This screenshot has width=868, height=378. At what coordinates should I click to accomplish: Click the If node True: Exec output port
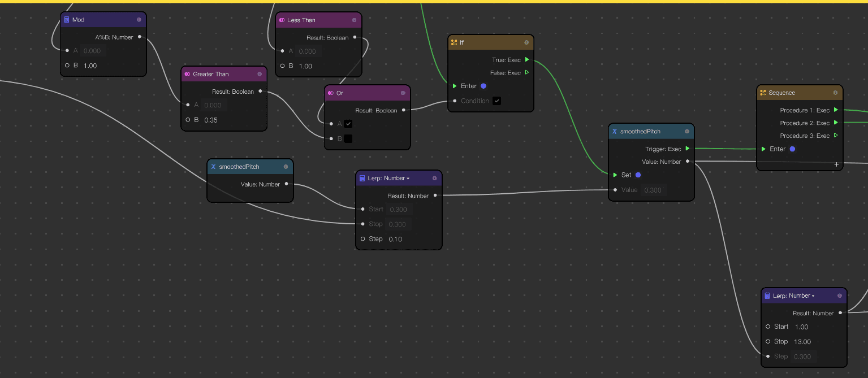click(x=527, y=60)
